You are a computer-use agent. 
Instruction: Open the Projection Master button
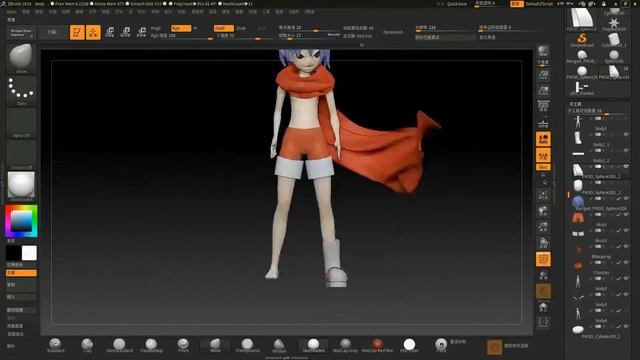coord(21,33)
